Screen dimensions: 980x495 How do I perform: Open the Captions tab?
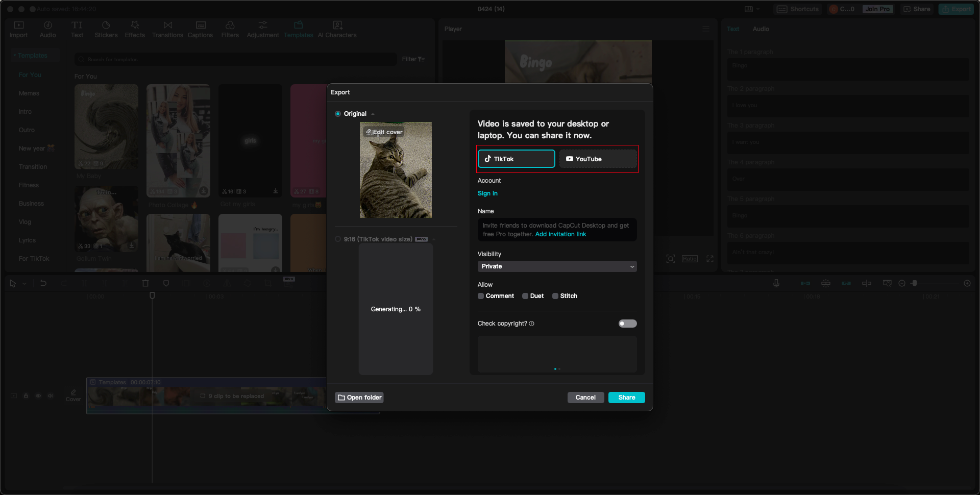click(x=200, y=30)
